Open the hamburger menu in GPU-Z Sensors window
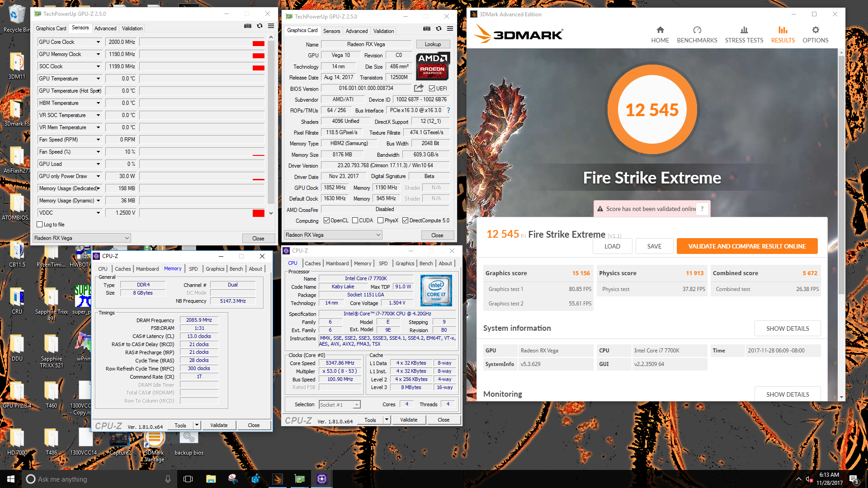The height and width of the screenshot is (488, 868). pyautogui.click(x=271, y=26)
